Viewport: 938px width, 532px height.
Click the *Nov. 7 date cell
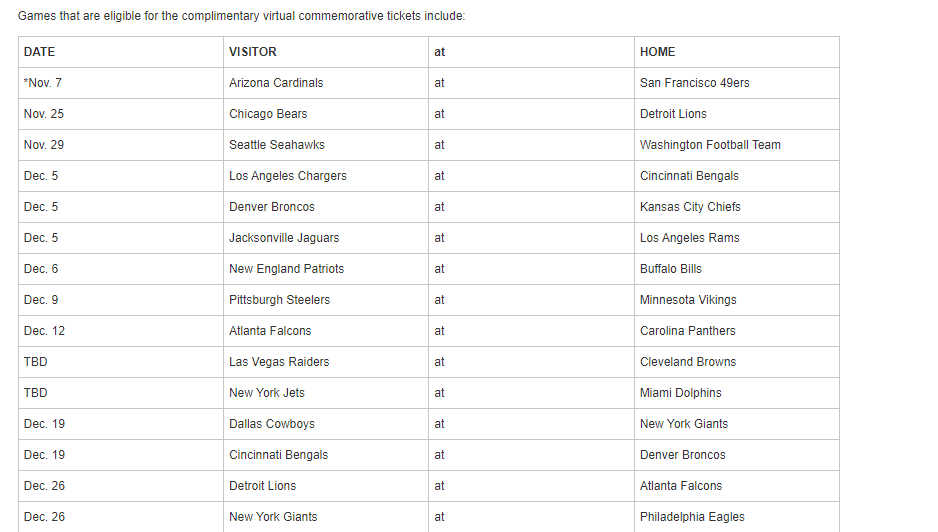(x=121, y=83)
